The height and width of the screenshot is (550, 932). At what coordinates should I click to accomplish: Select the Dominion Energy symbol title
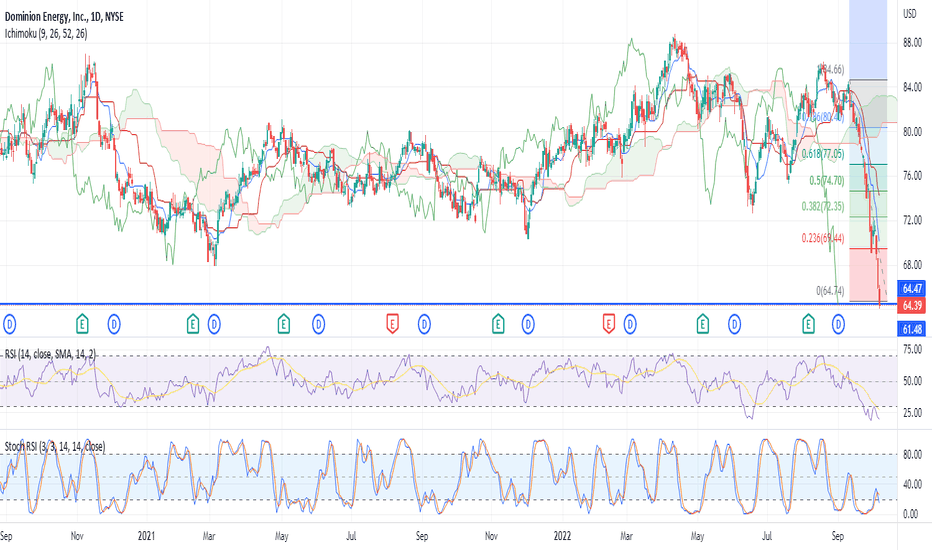[x=64, y=17]
